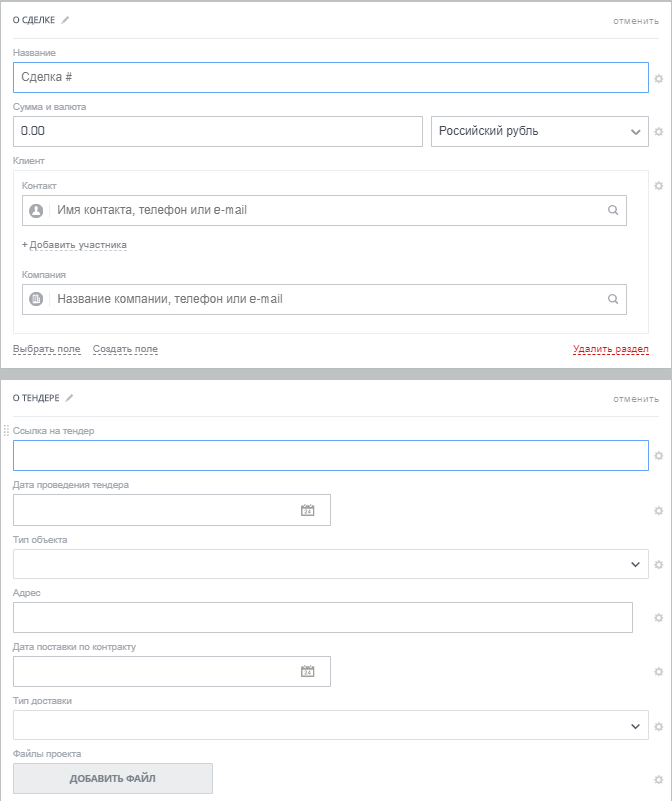Click отменить in О СДЕЛКЕ section

pos(636,20)
